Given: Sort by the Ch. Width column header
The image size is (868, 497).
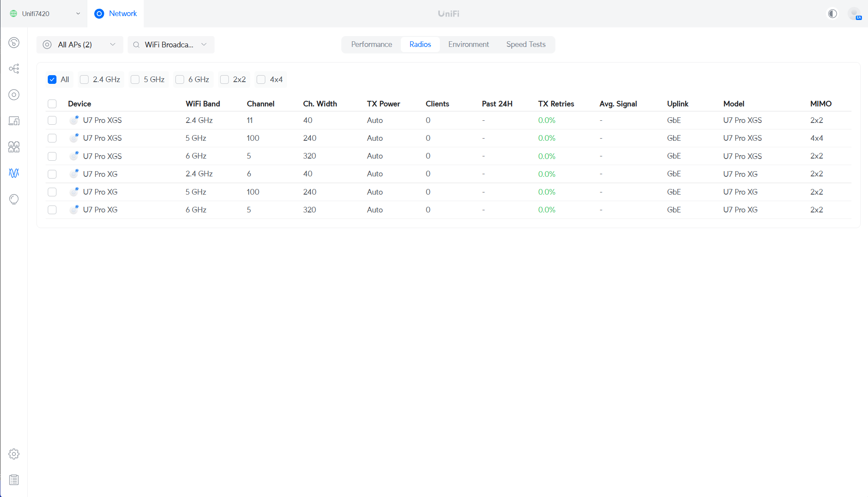Looking at the screenshot, I should 320,104.
